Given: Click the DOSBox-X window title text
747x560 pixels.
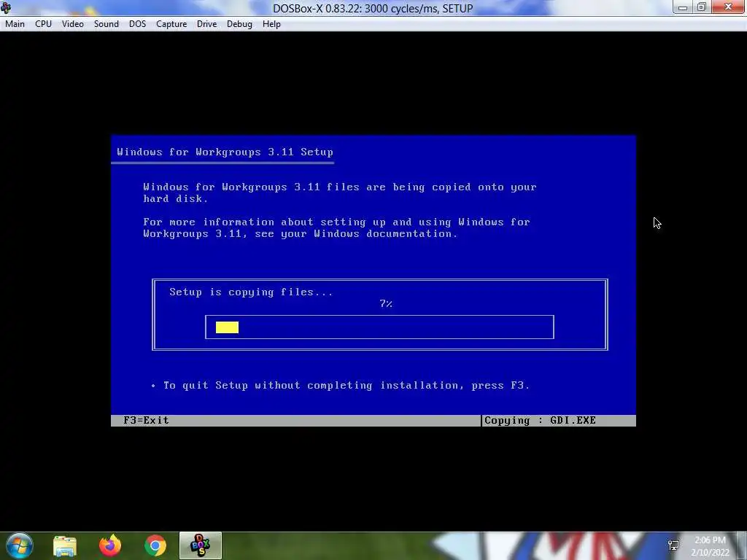Looking at the screenshot, I should tap(373, 8).
